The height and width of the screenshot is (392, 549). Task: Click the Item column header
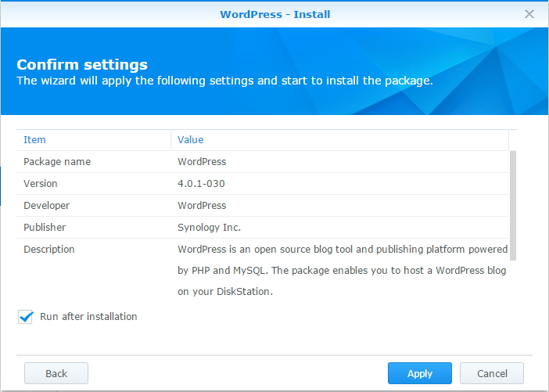pos(94,140)
